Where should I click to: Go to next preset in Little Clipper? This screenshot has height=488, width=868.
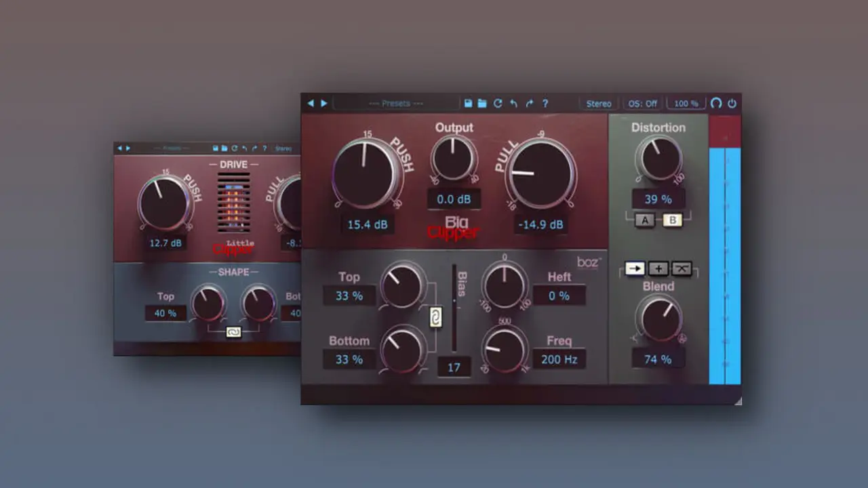click(x=128, y=148)
